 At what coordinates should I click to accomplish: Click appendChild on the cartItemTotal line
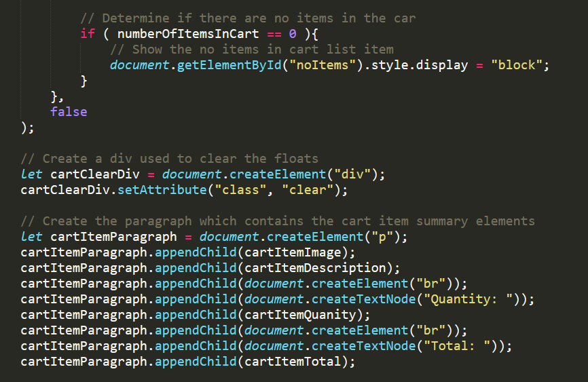[x=196, y=362]
